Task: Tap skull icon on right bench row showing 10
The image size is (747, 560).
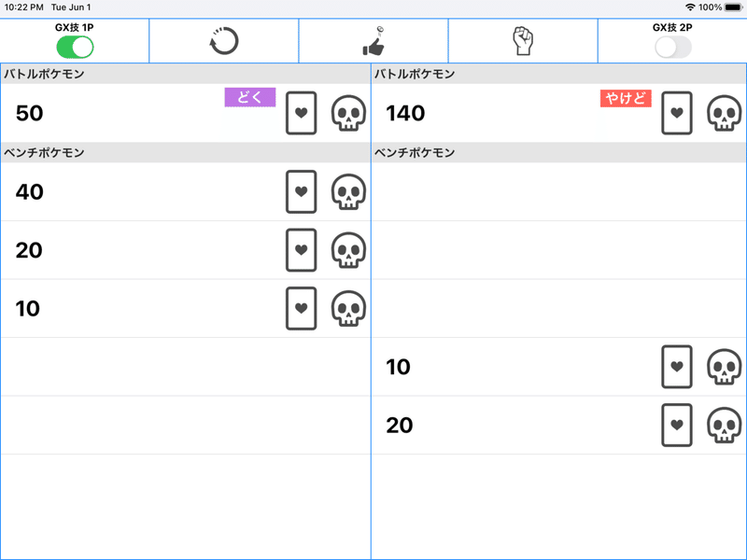Action: pyautogui.click(x=725, y=367)
